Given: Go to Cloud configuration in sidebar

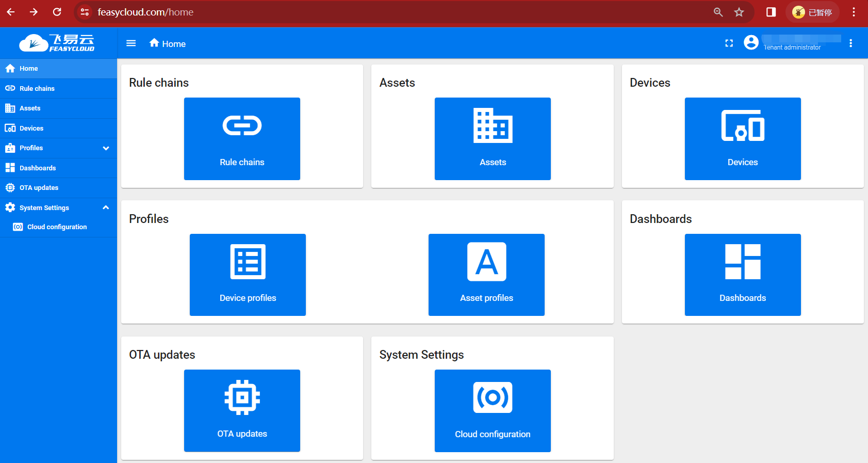Looking at the screenshot, I should (x=57, y=227).
